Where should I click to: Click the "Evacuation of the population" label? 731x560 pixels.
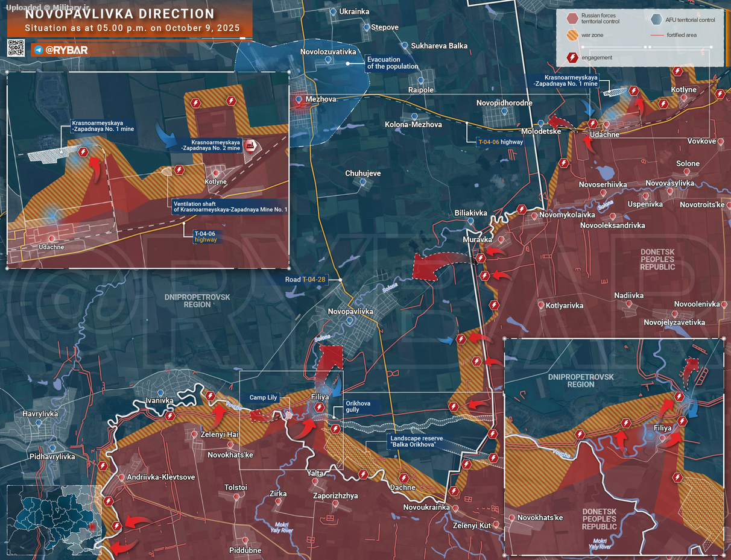393,63
